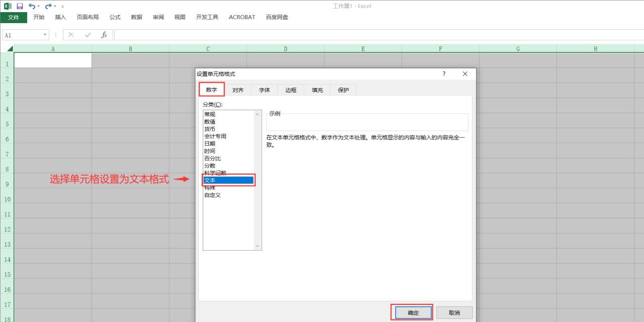The image size is (644, 322).
Task: Open the 文件 menu
Action: click(x=14, y=18)
